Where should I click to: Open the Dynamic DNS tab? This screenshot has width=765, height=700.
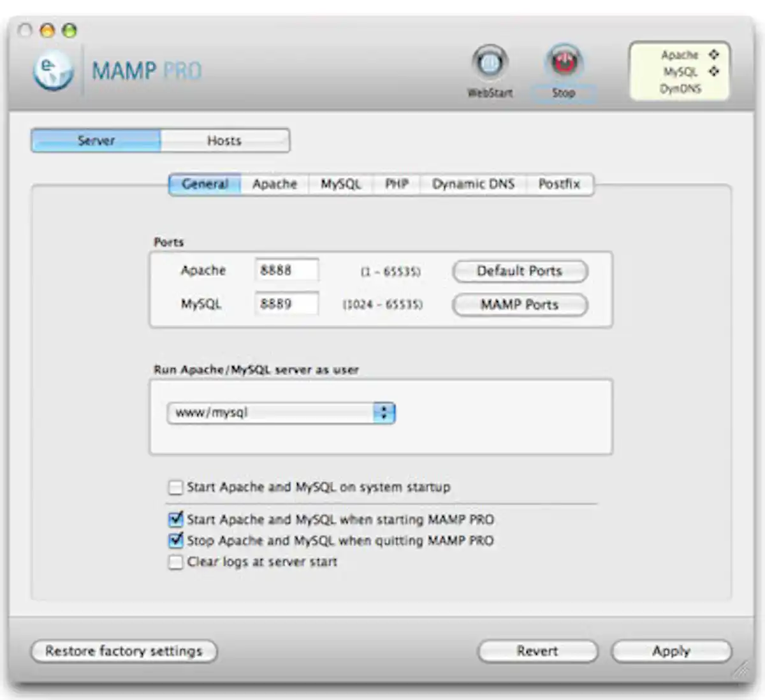(473, 184)
